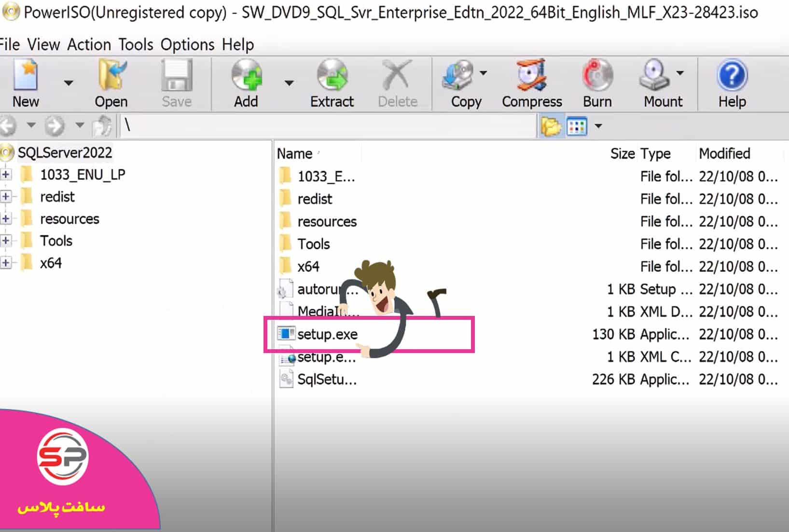Click the 226 KB size cell
The width and height of the screenshot is (789, 532).
tap(613, 380)
